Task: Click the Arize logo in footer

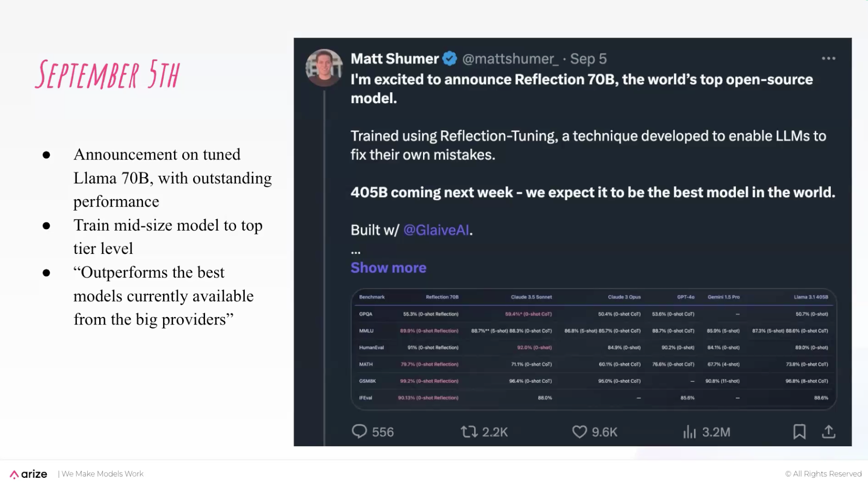Action: (29, 474)
